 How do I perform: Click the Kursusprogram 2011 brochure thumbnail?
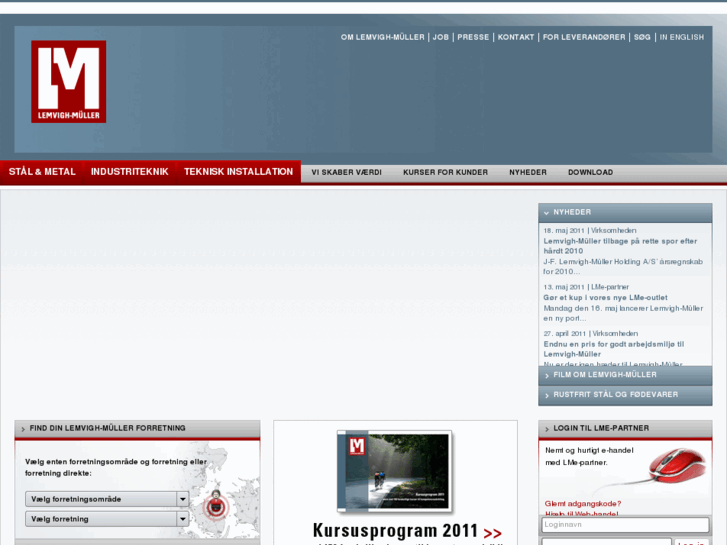[395, 471]
